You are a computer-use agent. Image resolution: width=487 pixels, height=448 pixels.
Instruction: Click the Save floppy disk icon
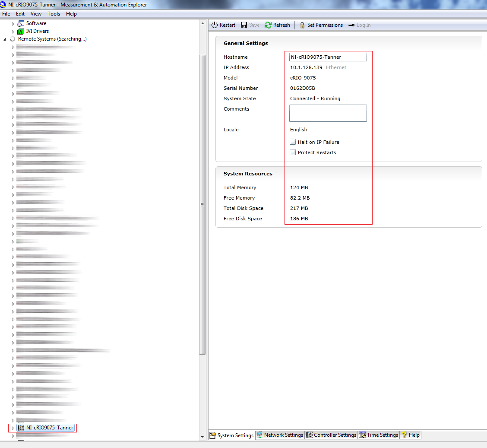point(244,25)
